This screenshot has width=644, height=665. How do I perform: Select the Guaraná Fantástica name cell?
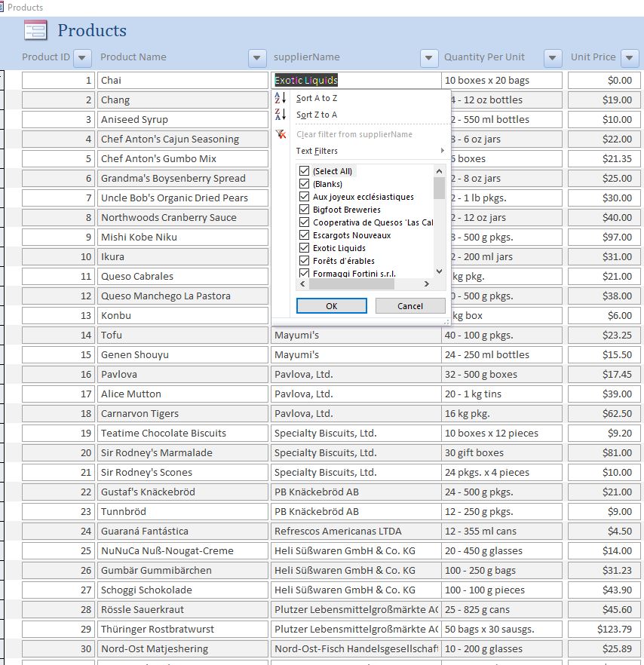[x=182, y=531]
